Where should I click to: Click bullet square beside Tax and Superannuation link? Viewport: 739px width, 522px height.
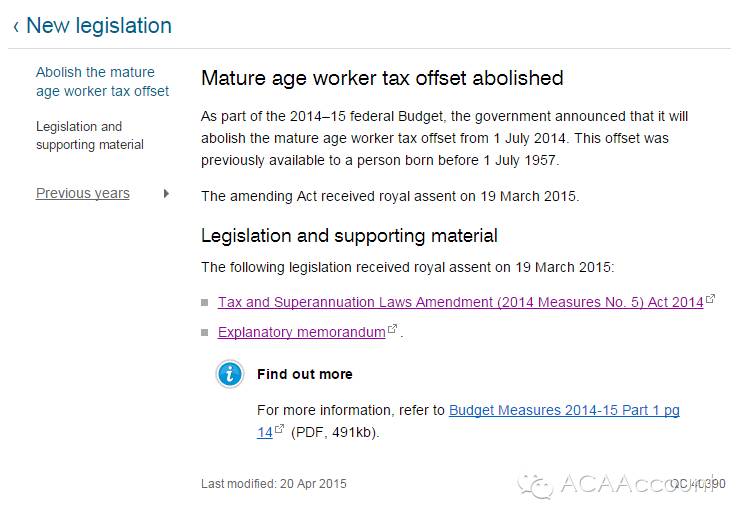(206, 302)
